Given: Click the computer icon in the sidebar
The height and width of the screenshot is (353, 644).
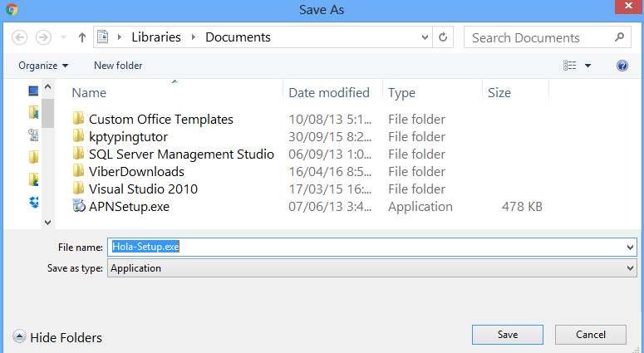Looking at the screenshot, I should coord(34,91).
